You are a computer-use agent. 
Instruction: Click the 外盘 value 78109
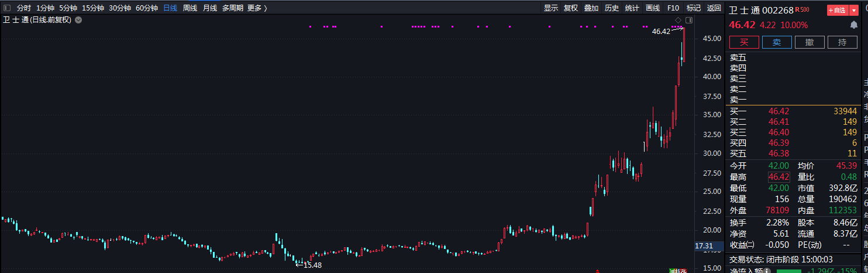[x=777, y=210]
